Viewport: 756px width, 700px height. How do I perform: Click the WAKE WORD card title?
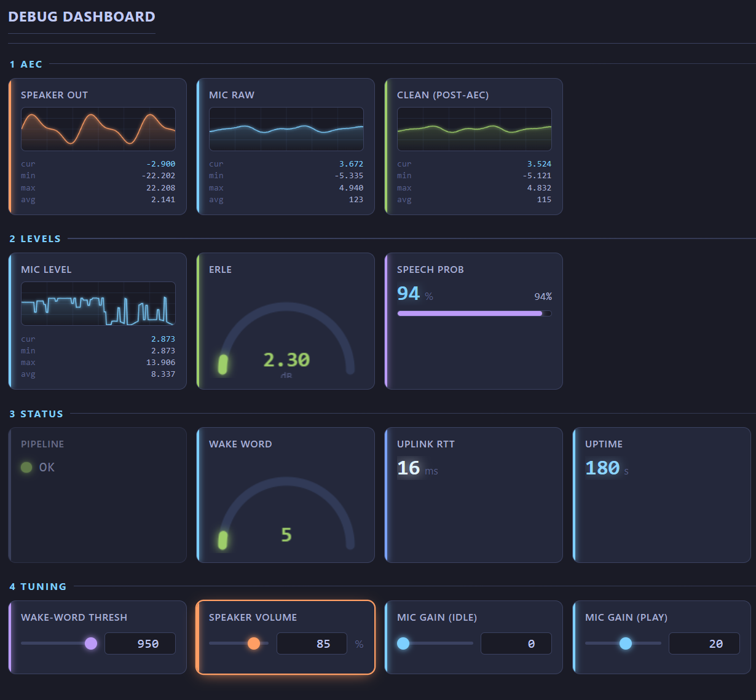coord(240,444)
